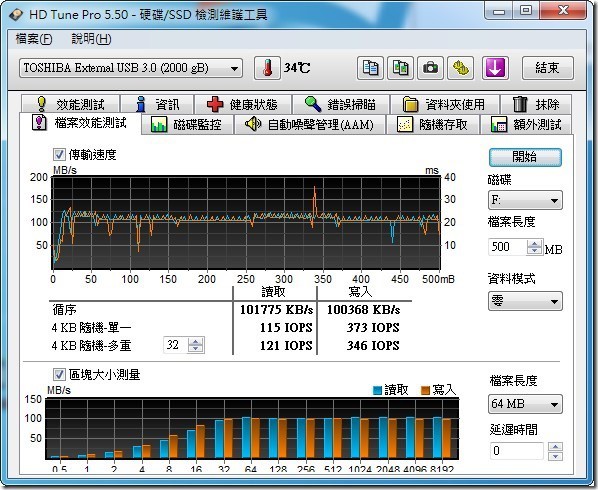Click the 373 IOPS write value
This screenshot has height=490, width=598.
[x=373, y=328]
